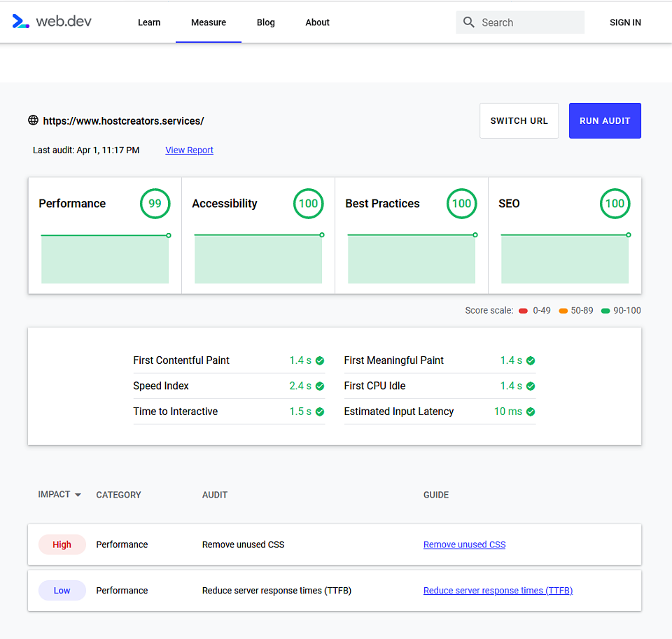
Task: Click the Accessibility history chart
Action: 258,258
